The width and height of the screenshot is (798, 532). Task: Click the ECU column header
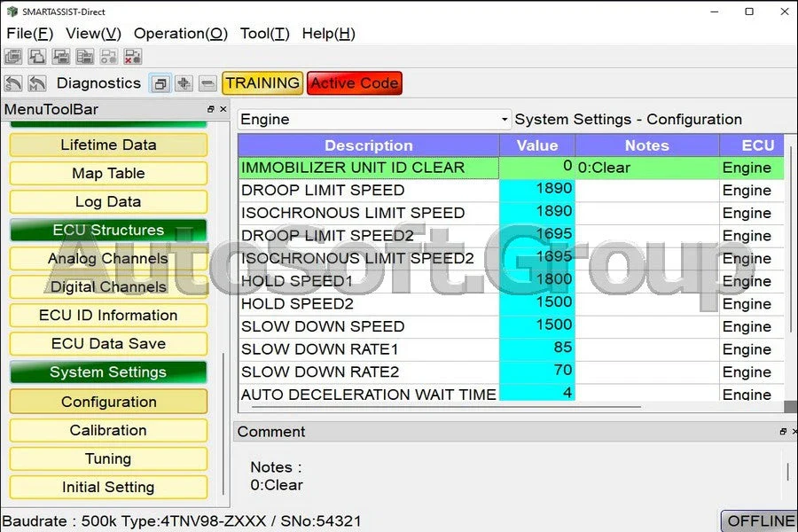pos(752,145)
